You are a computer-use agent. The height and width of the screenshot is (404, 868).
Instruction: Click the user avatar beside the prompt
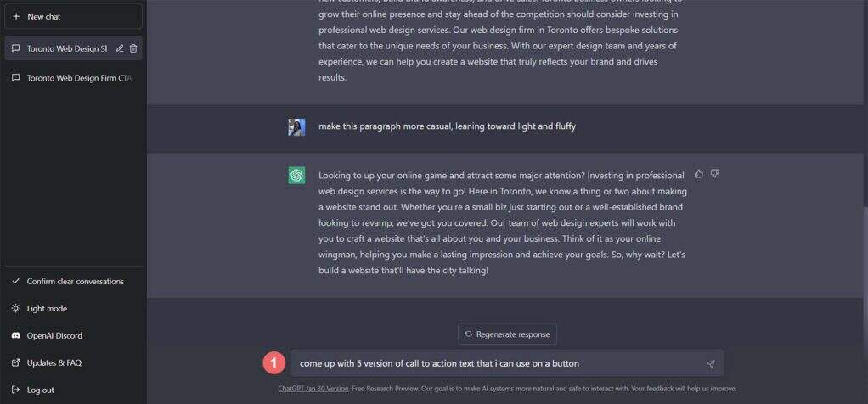pyautogui.click(x=296, y=127)
